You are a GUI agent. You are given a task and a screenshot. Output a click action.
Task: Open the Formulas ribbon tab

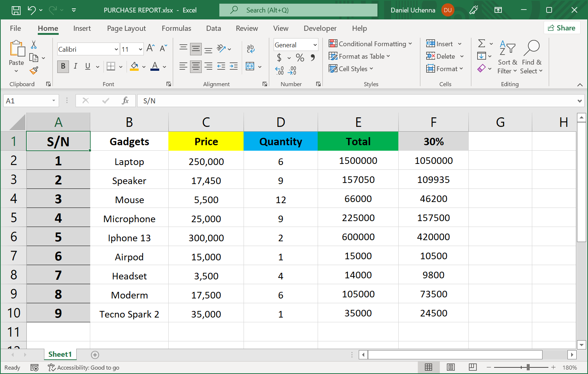(x=176, y=28)
